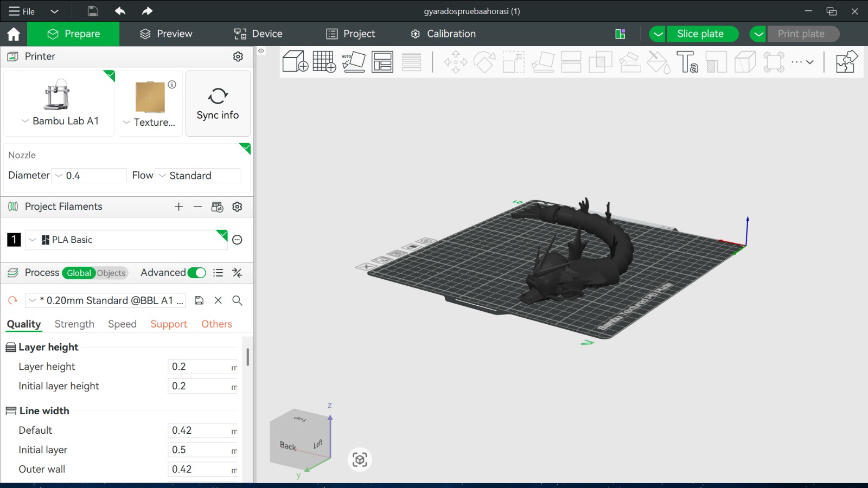Viewport: 868px width, 488px height.
Task: Select the Scale tool
Action: 514,62
